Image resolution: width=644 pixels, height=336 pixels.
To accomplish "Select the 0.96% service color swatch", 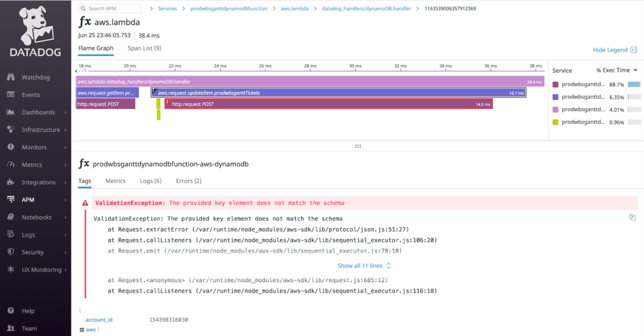I will [x=555, y=122].
